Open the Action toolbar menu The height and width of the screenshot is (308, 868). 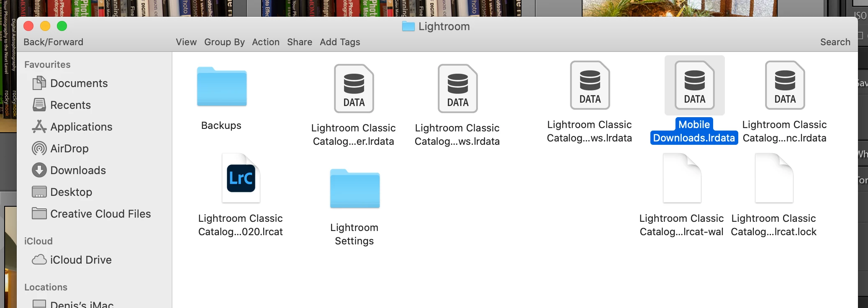266,42
